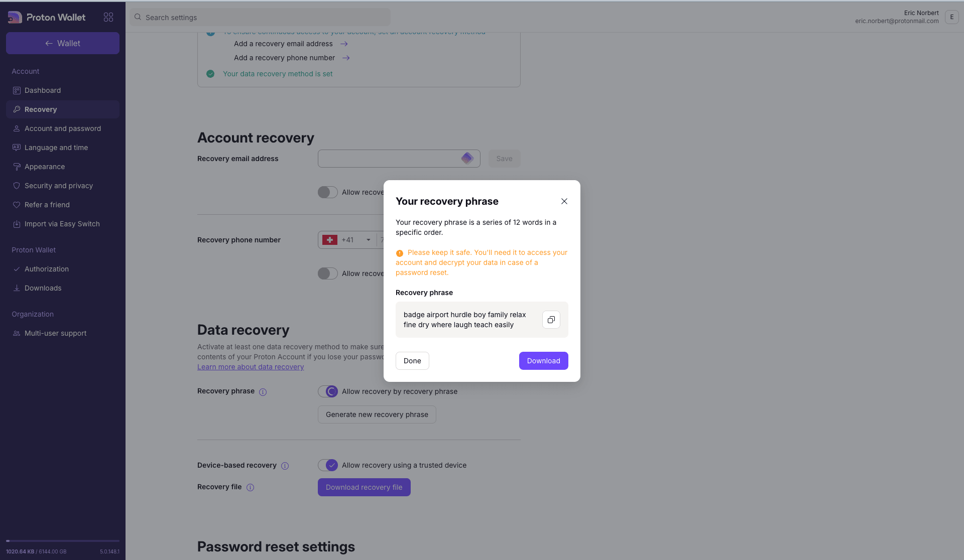Toggle Allow recovery by recovery phrase
This screenshot has width=964, height=560.
328,391
